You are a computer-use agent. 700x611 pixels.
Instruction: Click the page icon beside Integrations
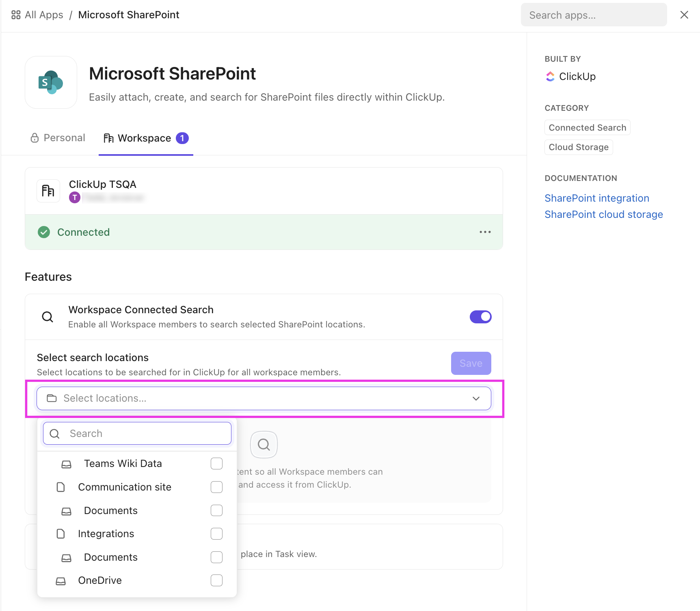(x=60, y=534)
